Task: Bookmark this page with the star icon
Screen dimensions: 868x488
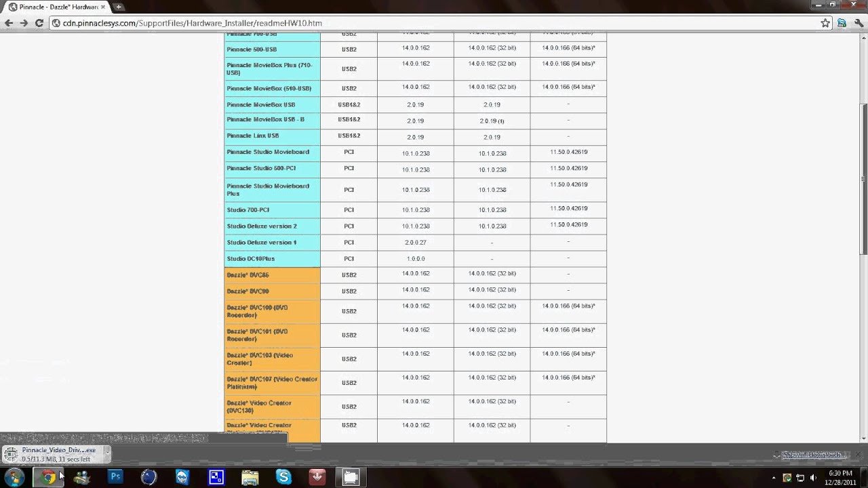Action: click(x=825, y=23)
